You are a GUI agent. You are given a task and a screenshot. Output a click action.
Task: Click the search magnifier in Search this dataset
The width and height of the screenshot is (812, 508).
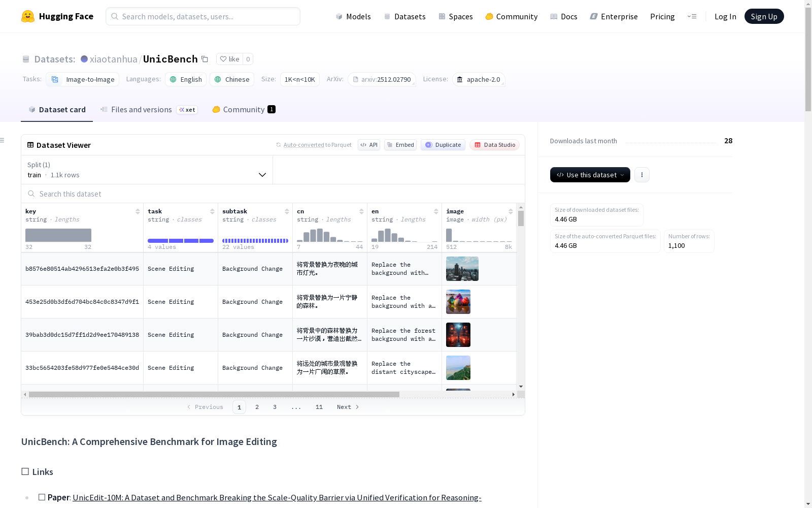click(31, 194)
